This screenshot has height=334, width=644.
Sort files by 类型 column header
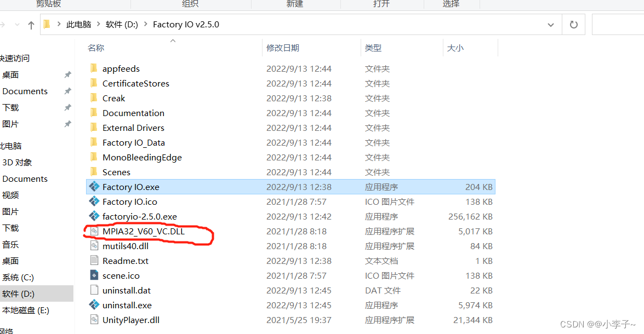click(x=373, y=48)
